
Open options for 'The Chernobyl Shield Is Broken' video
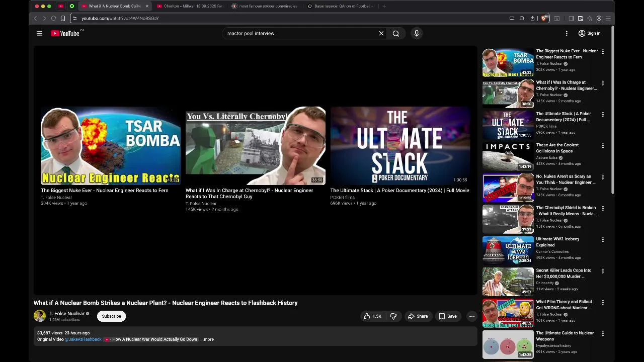[603, 208]
